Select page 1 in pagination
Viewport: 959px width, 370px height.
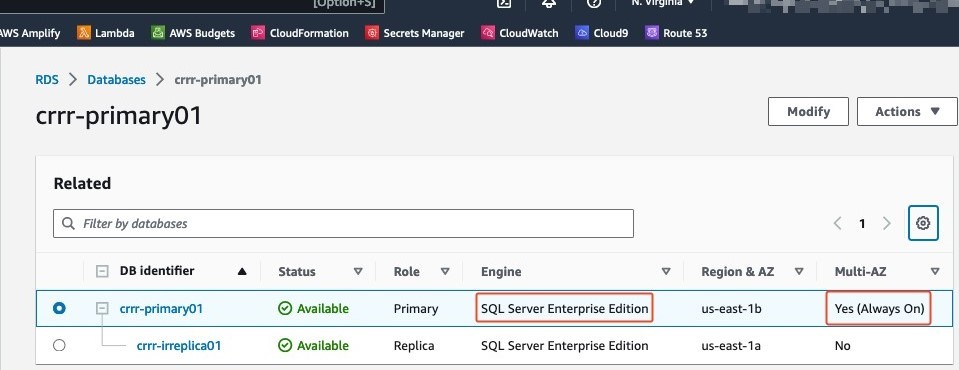point(862,224)
